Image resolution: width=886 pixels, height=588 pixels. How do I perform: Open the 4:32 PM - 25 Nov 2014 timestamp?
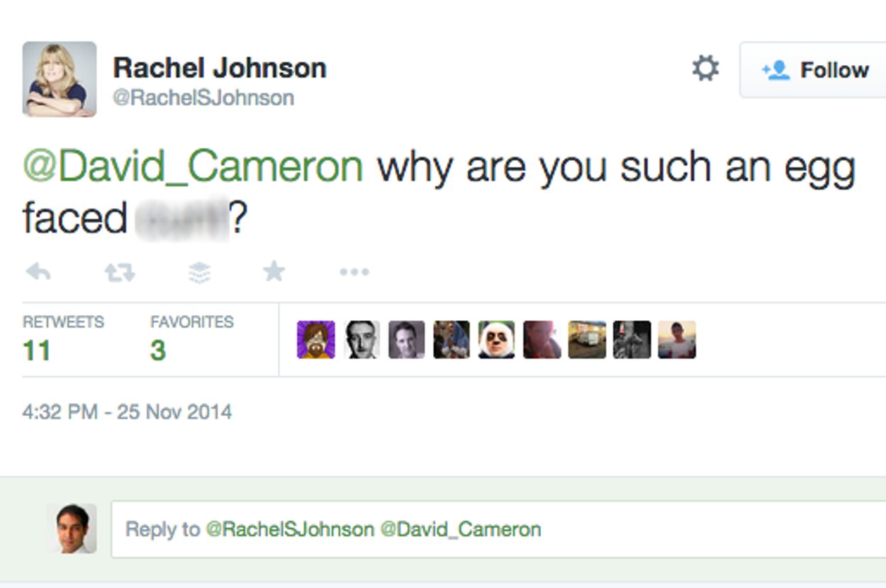pos(128,412)
